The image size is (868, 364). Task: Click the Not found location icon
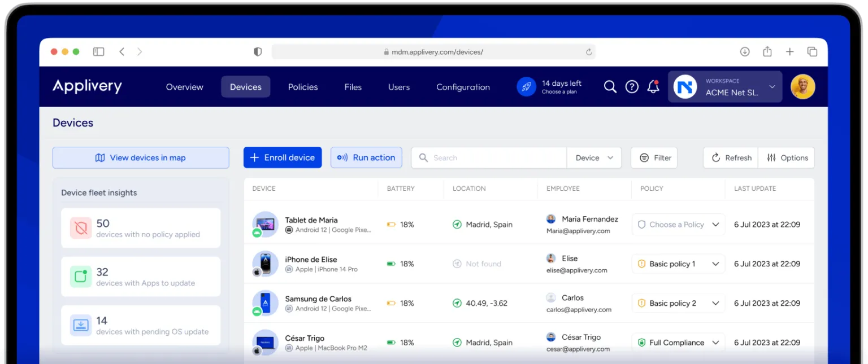[457, 264]
